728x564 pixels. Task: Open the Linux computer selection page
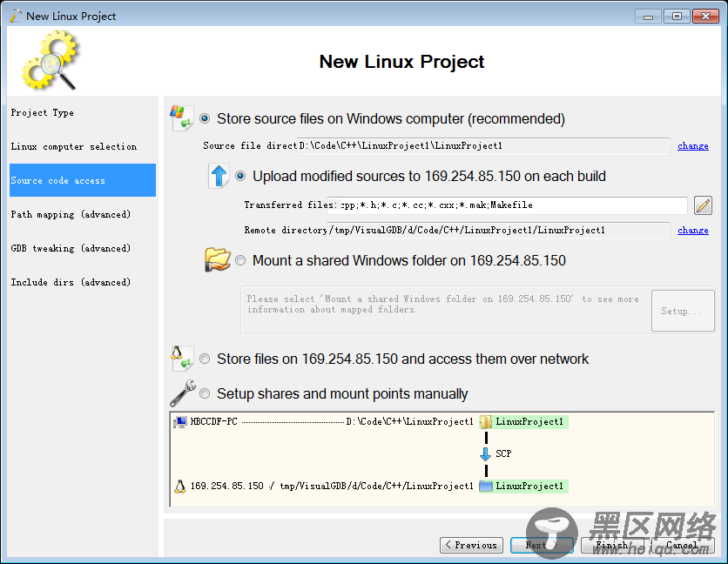(83, 147)
